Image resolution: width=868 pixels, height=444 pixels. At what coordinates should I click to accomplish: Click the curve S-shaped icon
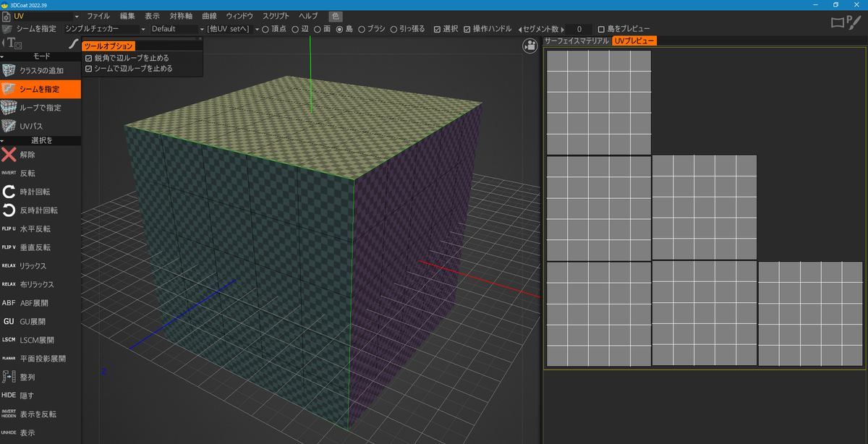tap(73, 43)
